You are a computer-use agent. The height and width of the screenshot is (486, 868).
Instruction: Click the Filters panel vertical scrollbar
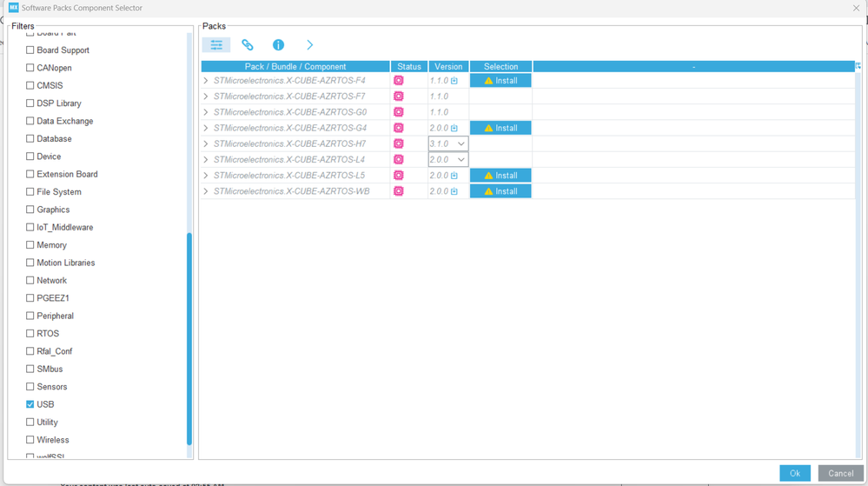pos(189,338)
